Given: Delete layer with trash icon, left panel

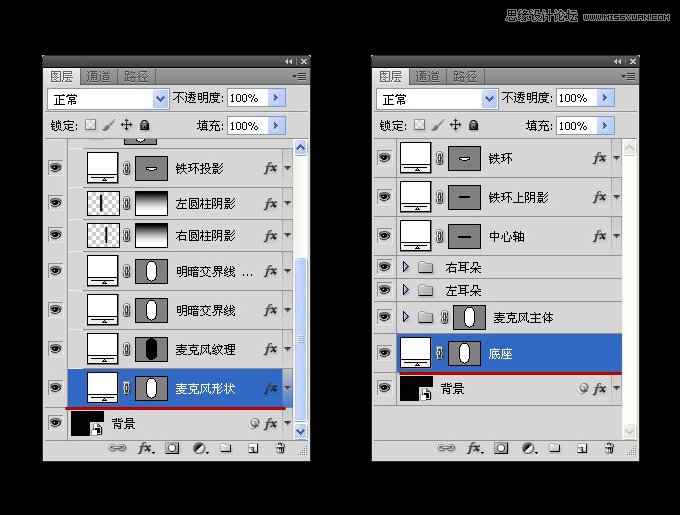Looking at the screenshot, I should [x=281, y=448].
